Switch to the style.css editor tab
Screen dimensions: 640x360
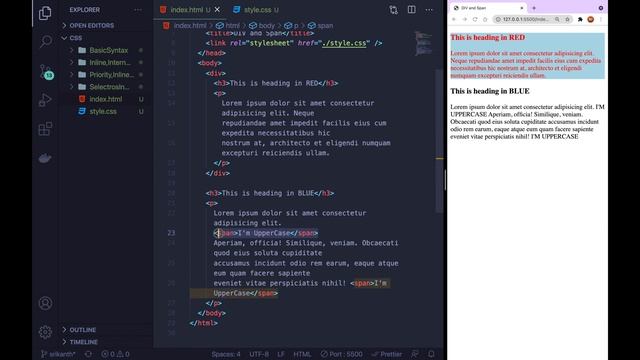click(257, 10)
